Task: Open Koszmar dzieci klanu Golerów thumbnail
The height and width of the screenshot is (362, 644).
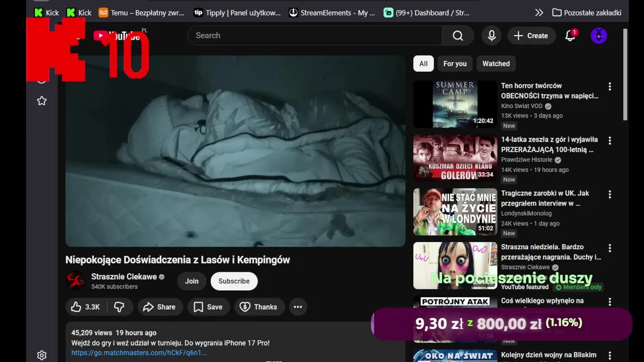Action: pyautogui.click(x=455, y=158)
